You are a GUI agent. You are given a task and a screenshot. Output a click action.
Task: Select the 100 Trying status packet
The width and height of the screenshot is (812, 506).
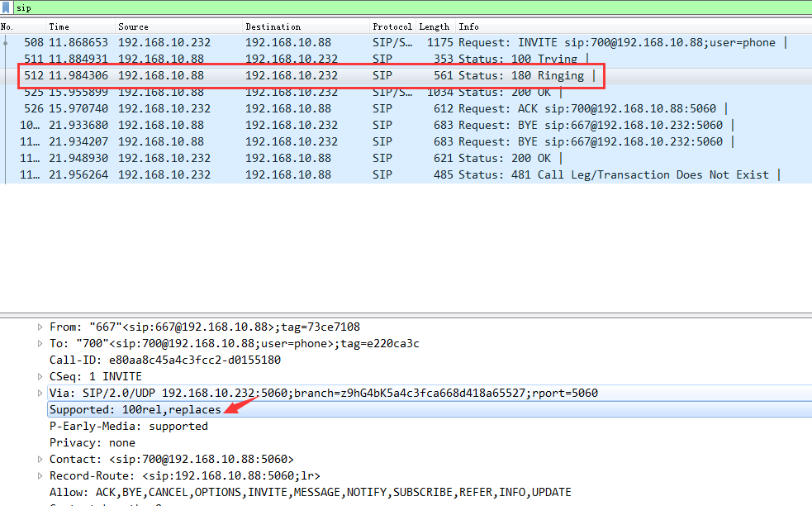330,60
